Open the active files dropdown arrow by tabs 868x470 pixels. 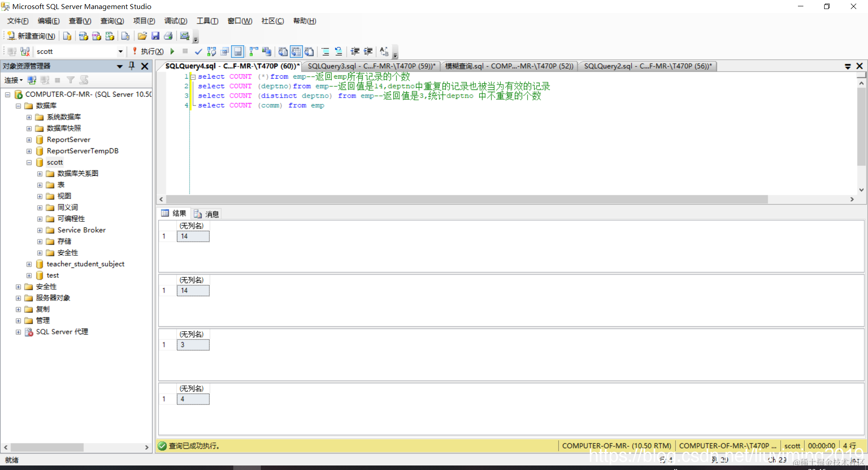pyautogui.click(x=848, y=66)
